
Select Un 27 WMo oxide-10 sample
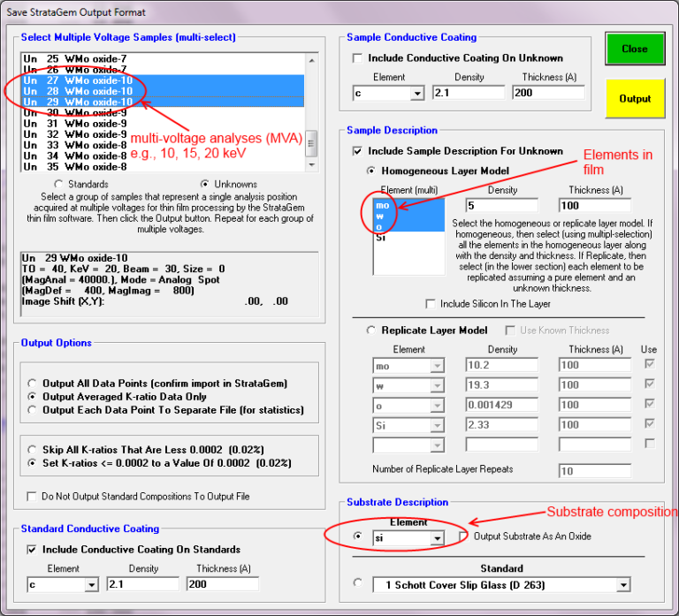(163, 80)
